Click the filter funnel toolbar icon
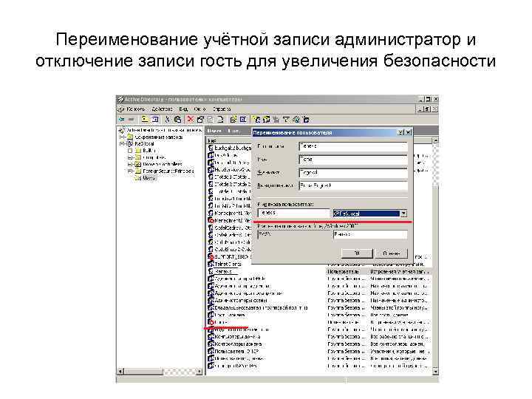Image resolution: width=532 pixels, height=399 pixels. click(287, 120)
